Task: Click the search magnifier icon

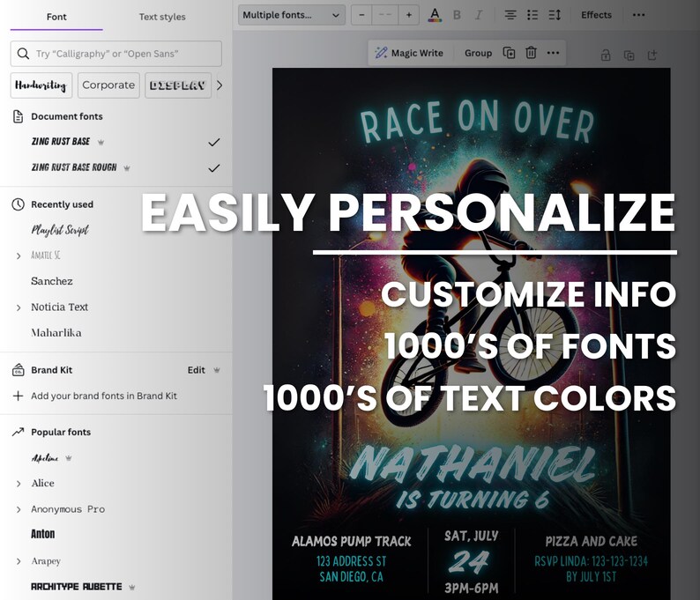Action: tap(23, 54)
